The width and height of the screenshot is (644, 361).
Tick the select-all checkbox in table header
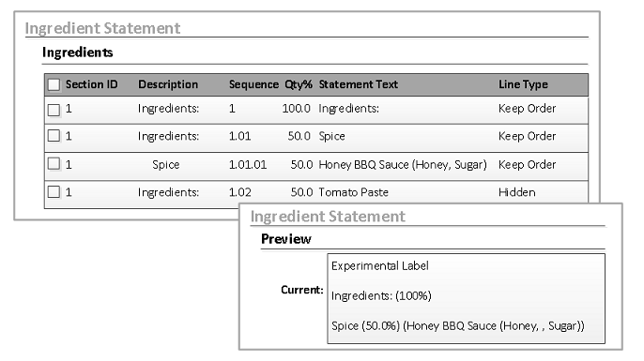tap(54, 84)
